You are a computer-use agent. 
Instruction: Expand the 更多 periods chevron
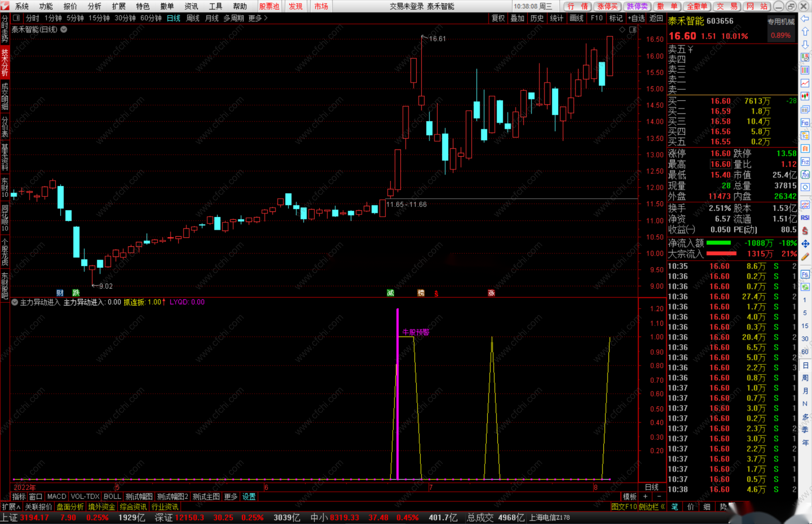point(266,18)
